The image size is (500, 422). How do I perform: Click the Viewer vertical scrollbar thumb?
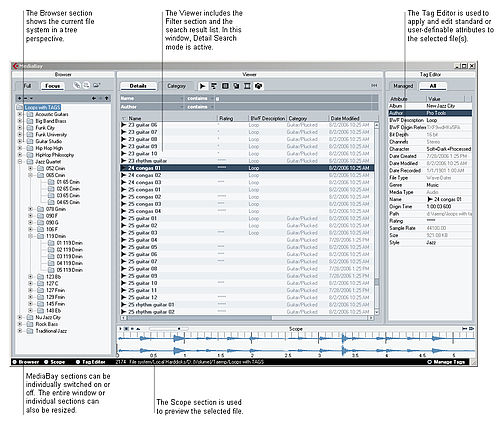click(377, 282)
